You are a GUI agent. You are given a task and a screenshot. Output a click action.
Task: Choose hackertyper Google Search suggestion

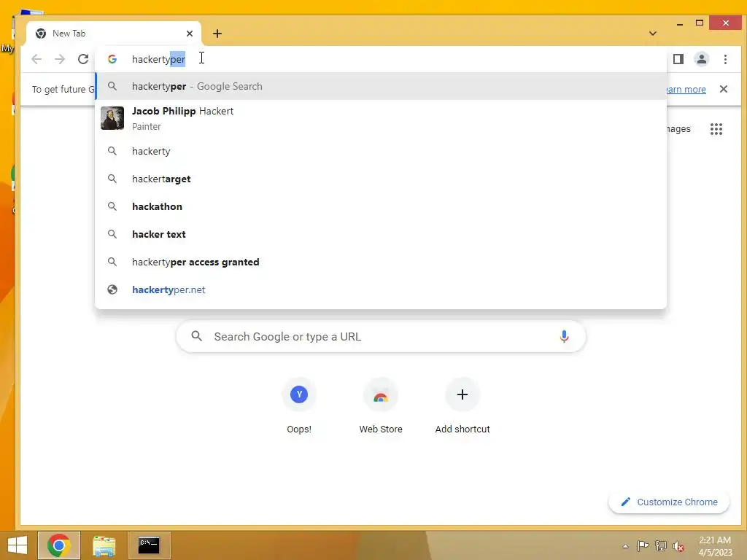tap(381, 86)
